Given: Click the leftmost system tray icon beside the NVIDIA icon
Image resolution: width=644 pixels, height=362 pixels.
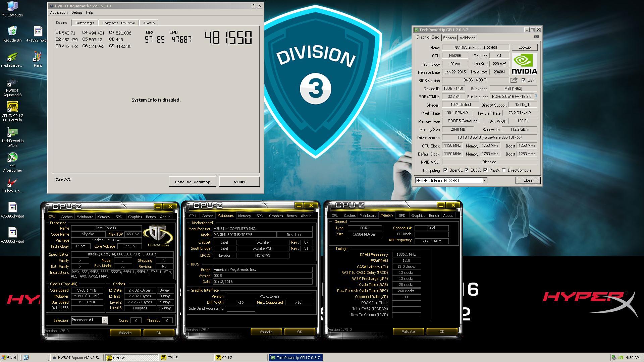Looking at the screenshot, I should (x=614, y=358).
